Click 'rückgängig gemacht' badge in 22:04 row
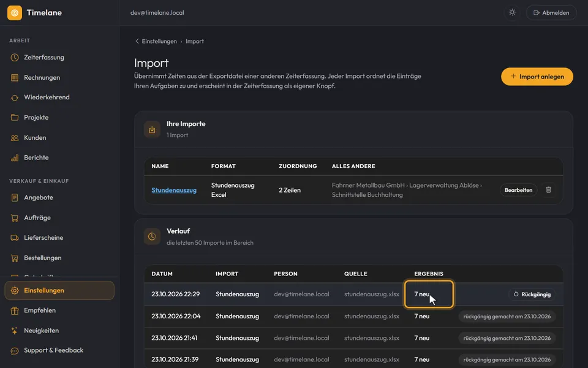This screenshot has height=368, width=588. 507,316
